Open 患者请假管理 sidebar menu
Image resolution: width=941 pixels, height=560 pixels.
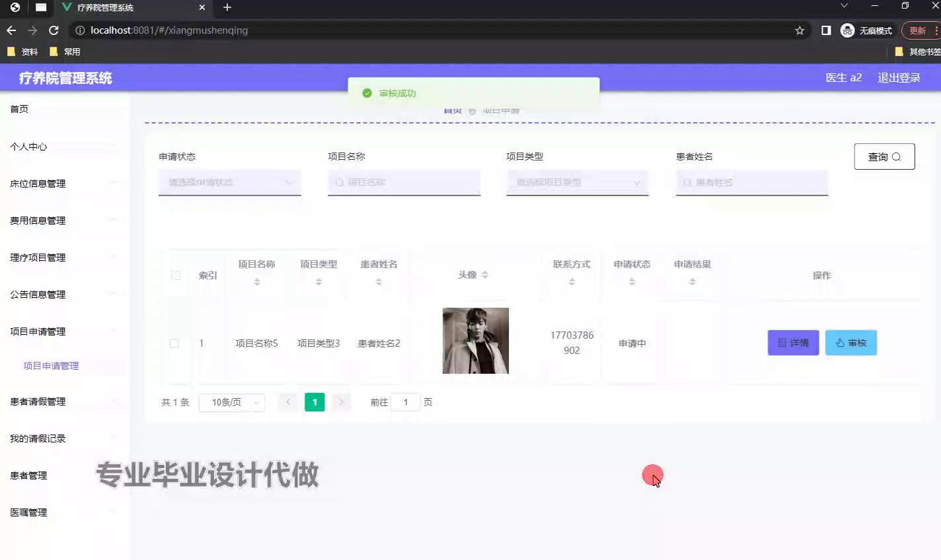[38, 402]
